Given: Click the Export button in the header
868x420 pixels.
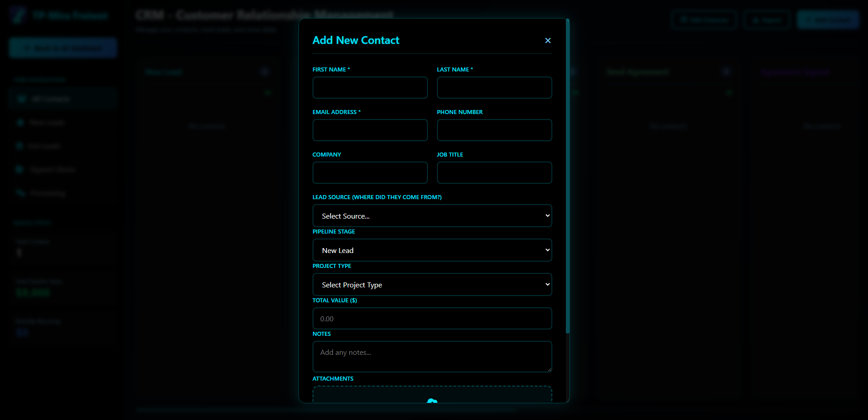Looking at the screenshot, I should 766,20.
